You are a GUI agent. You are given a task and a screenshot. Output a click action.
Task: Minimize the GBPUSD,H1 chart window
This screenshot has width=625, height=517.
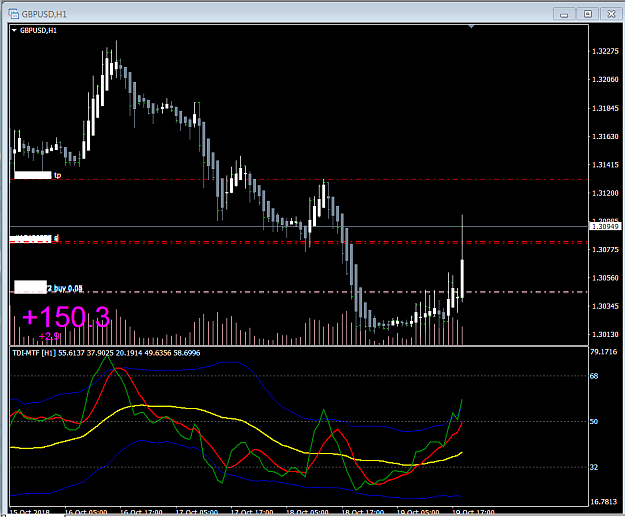tap(564, 14)
